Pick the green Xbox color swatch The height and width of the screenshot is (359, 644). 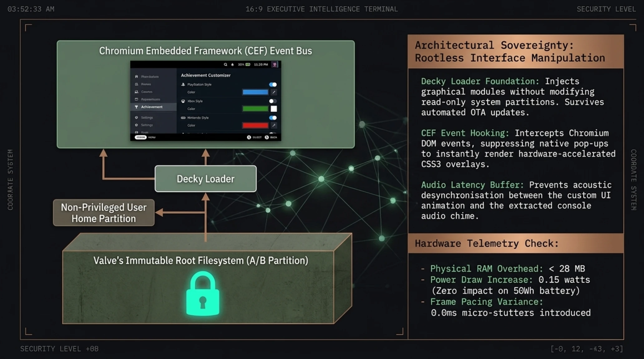click(x=255, y=109)
